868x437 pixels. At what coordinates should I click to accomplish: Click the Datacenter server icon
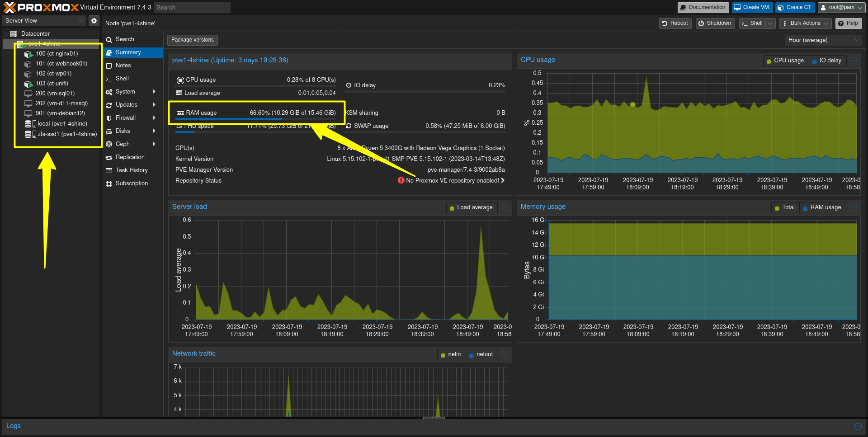point(14,34)
